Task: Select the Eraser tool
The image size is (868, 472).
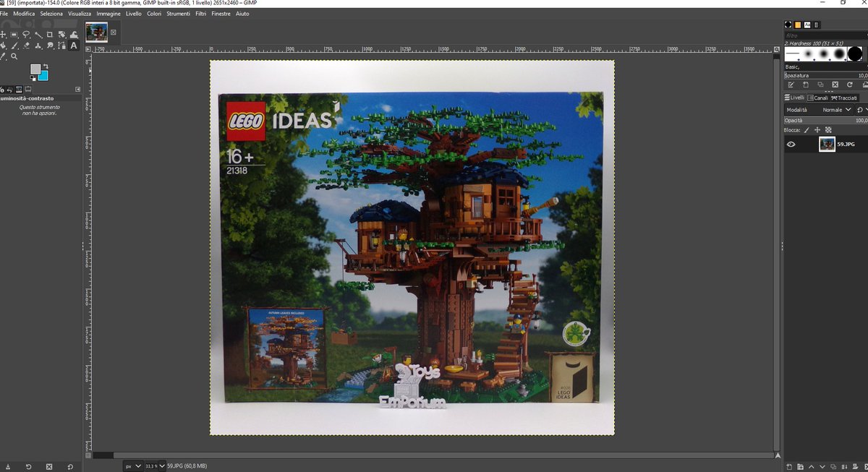Action: coord(26,46)
